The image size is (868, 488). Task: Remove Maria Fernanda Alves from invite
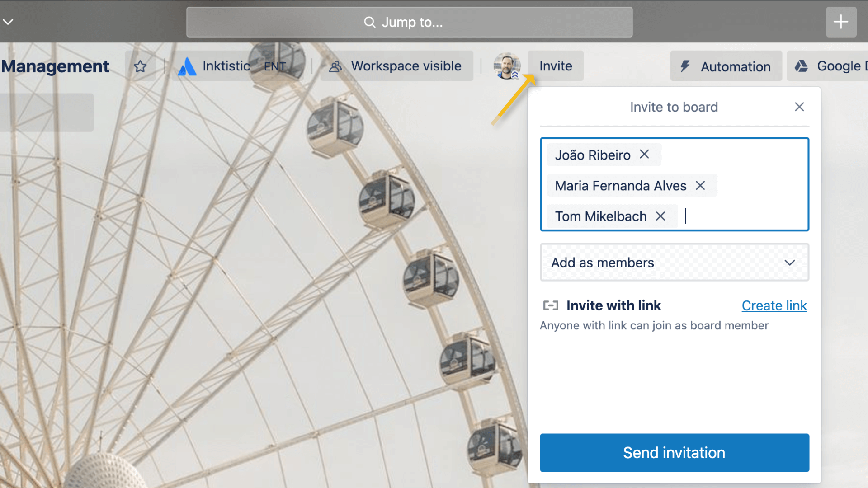tap(701, 185)
